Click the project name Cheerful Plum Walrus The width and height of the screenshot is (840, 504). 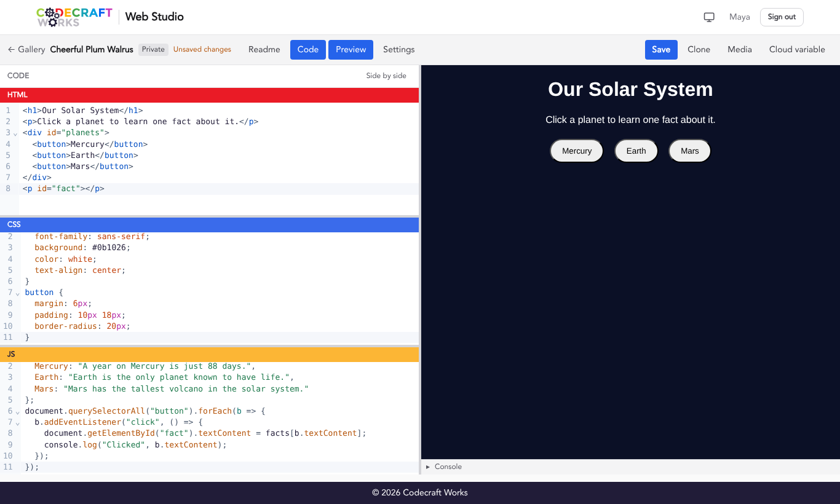(x=92, y=50)
